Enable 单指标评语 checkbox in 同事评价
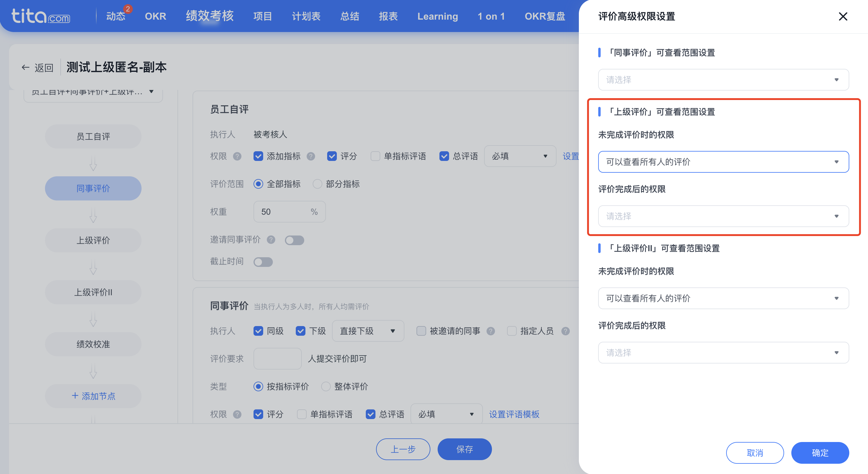 pos(302,414)
